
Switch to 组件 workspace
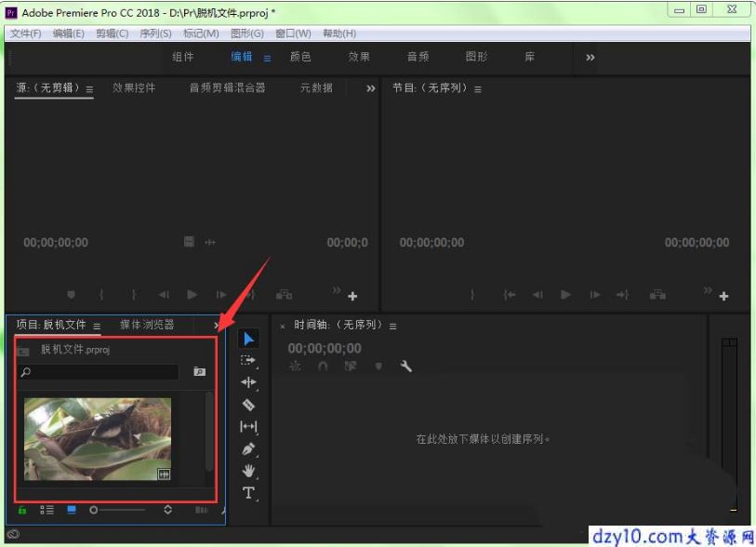183,57
